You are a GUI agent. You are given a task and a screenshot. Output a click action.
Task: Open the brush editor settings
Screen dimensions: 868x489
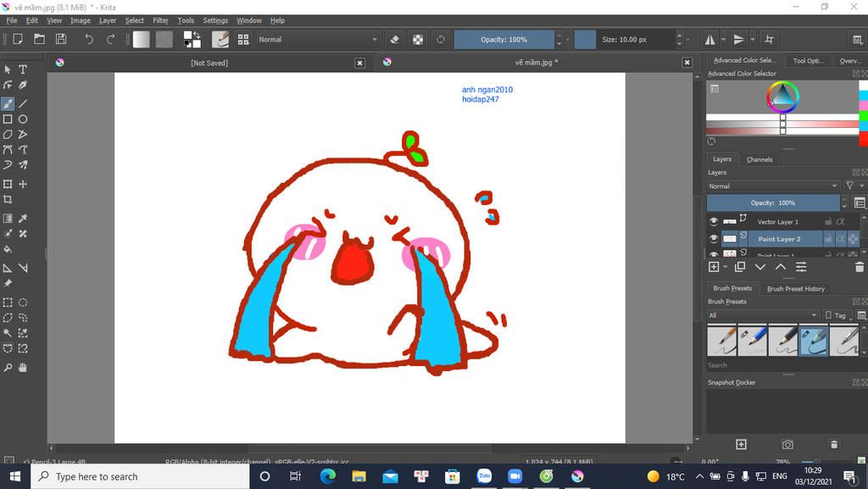[x=220, y=39]
